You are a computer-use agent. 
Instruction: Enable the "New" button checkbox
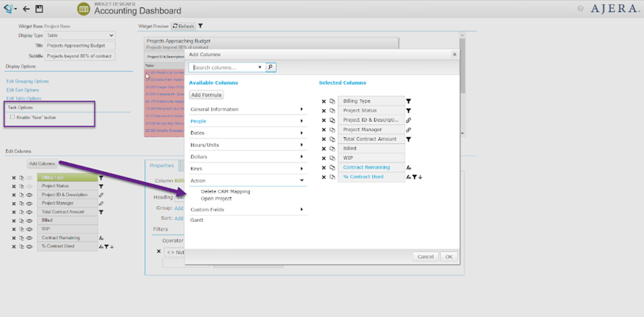click(x=12, y=117)
